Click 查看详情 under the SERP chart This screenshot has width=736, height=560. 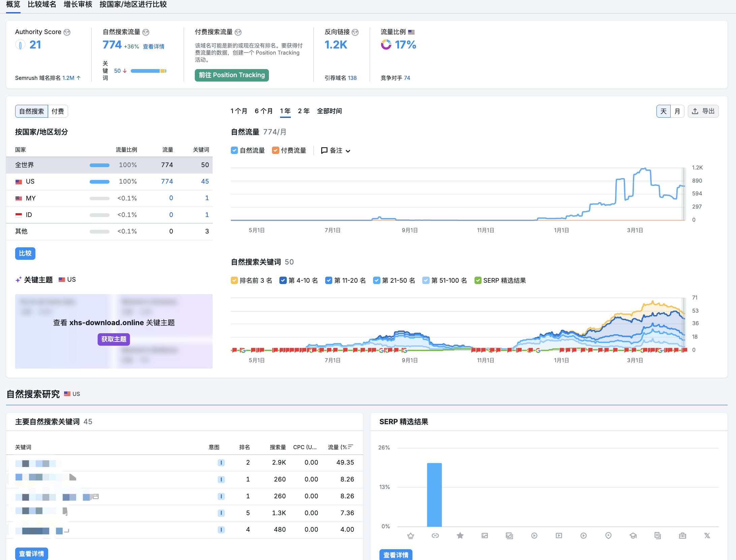pyautogui.click(x=396, y=555)
